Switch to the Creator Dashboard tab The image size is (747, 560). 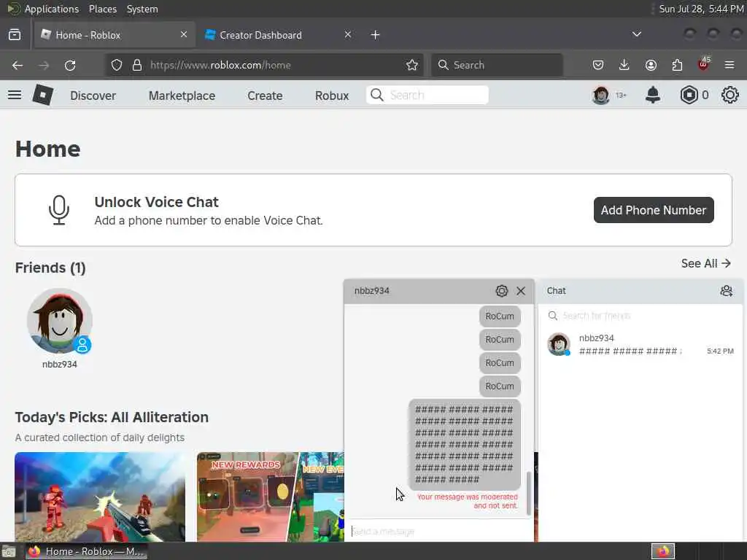[x=278, y=35]
